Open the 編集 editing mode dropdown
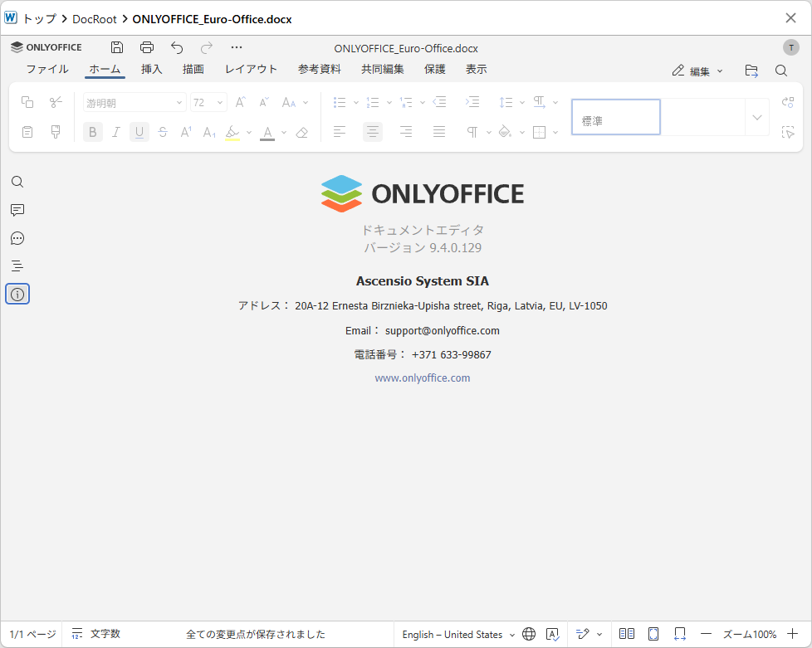 tap(697, 71)
